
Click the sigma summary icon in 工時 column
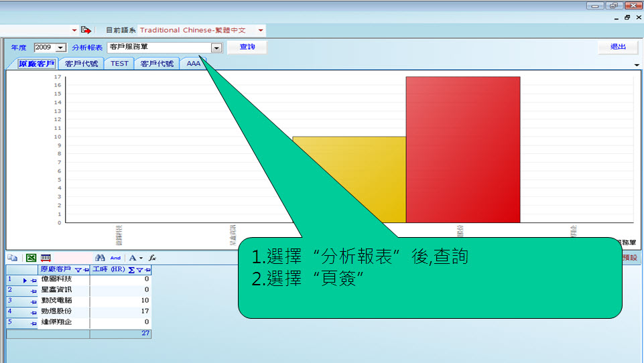pos(131,269)
